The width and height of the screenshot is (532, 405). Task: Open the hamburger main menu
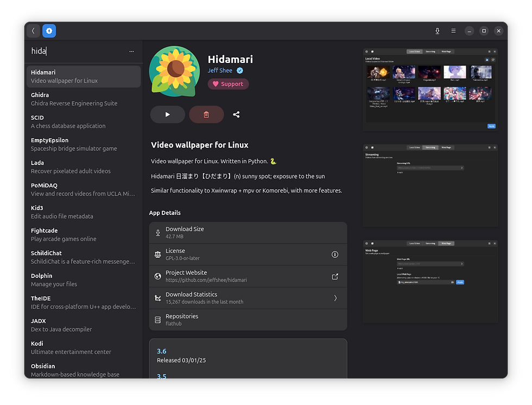(x=453, y=31)
